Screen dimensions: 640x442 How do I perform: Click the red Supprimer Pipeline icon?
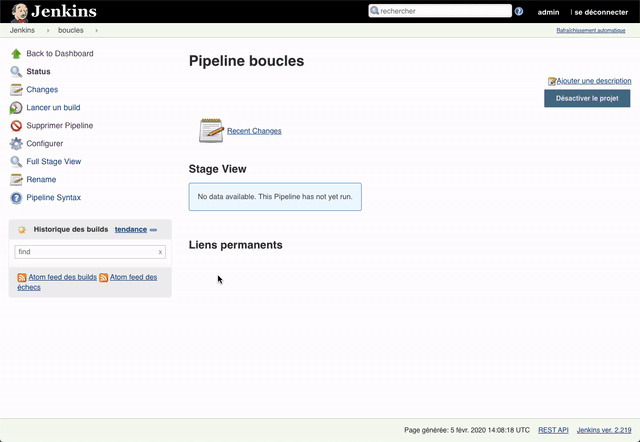pyautogui.click(x=16, y=126)
